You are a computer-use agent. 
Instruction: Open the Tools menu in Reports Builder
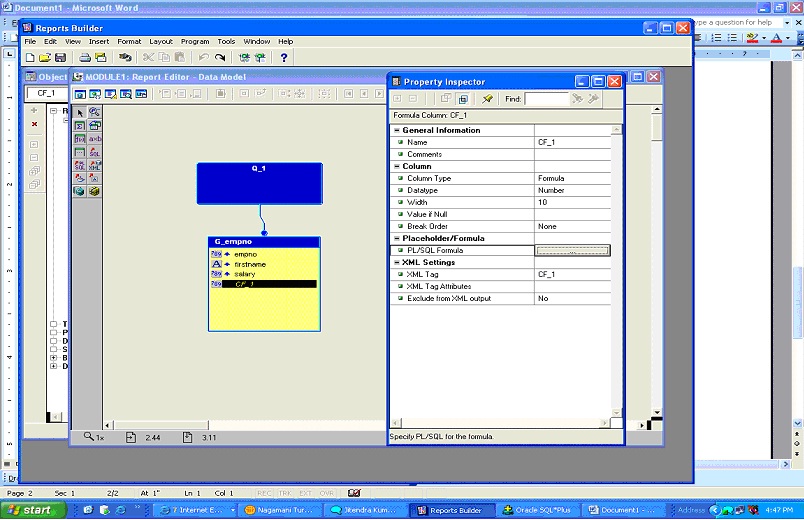(226, 42)
